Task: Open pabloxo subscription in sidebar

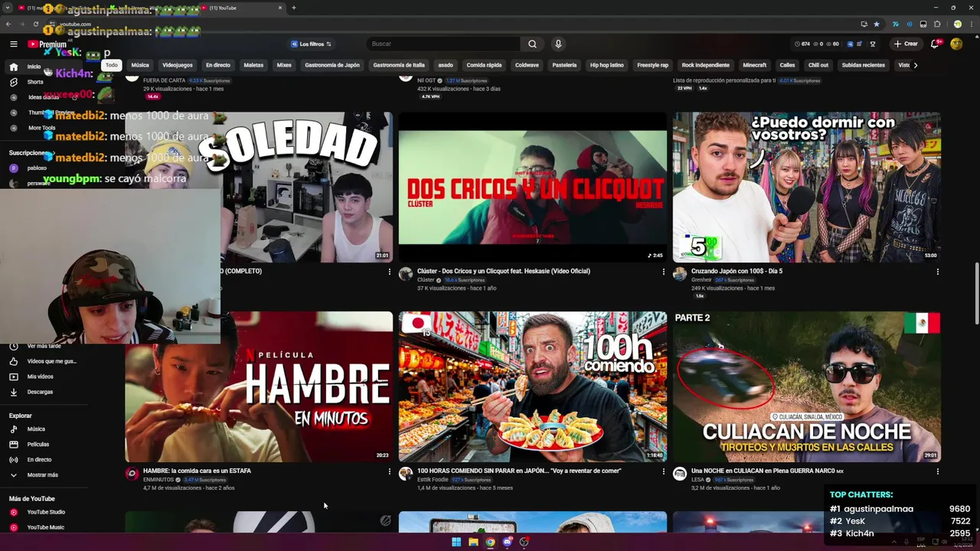Action: coord(37,168)
